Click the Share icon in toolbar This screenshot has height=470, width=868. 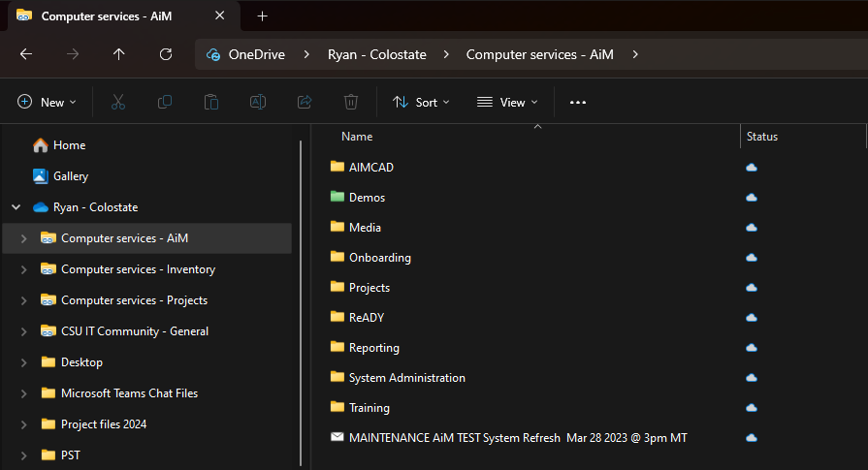tap(305, 103)
